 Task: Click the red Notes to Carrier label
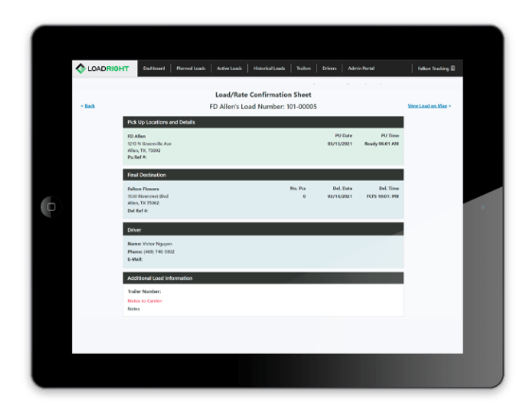click(x=145, y=301)
